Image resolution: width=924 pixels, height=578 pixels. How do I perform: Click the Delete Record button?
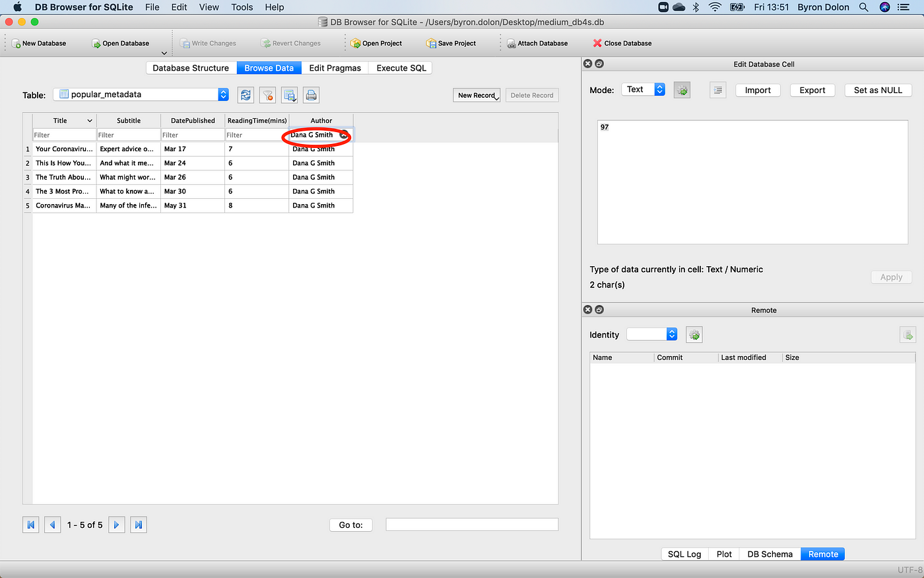[532, 95]
